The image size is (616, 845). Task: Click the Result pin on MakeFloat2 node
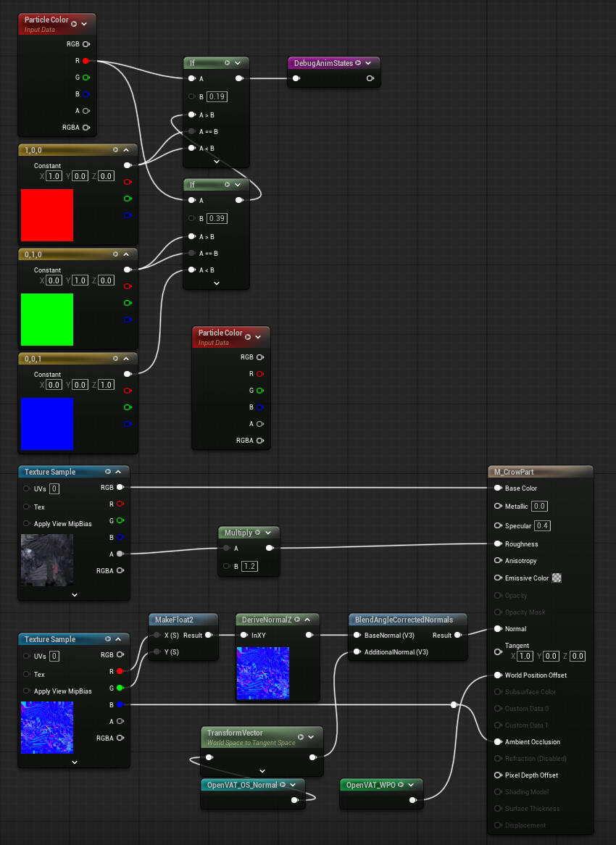pos(208,636)
